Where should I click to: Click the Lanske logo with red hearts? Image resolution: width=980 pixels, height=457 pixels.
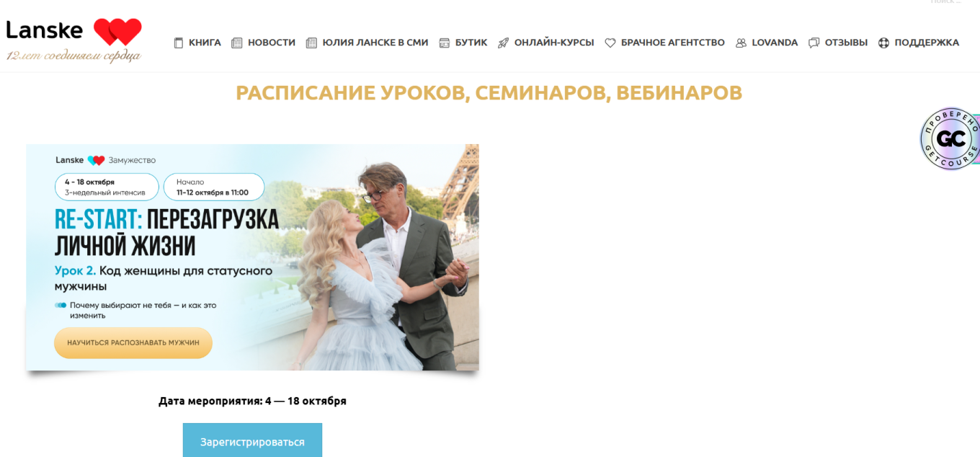(73, 40)
